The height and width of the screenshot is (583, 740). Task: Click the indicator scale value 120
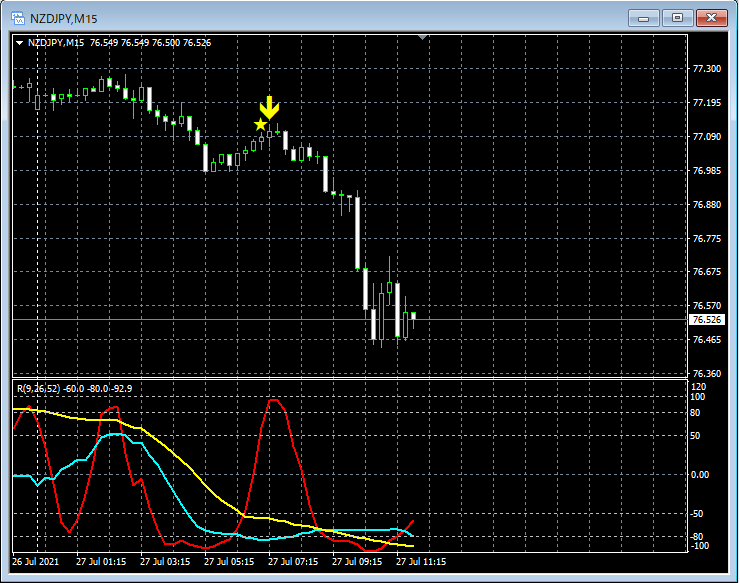tap(698, 387)
